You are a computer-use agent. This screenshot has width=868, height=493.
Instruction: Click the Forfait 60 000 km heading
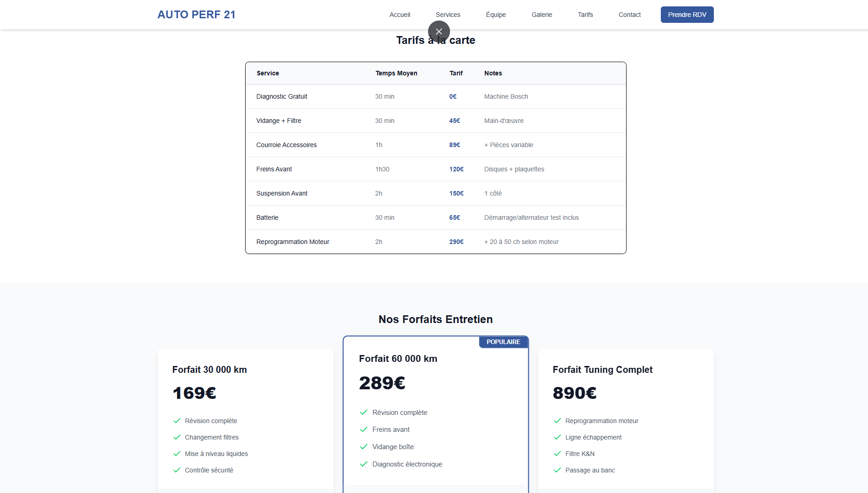click(398, 359)
